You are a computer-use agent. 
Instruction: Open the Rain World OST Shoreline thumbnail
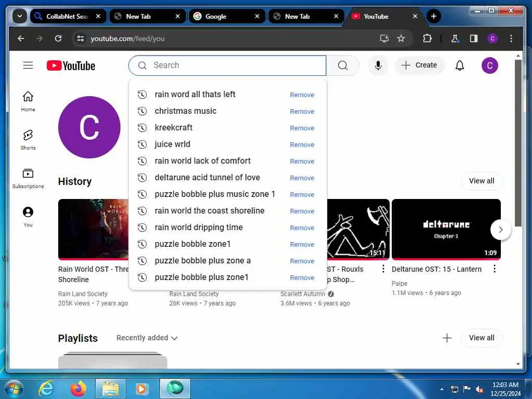(x=94, y=229)
